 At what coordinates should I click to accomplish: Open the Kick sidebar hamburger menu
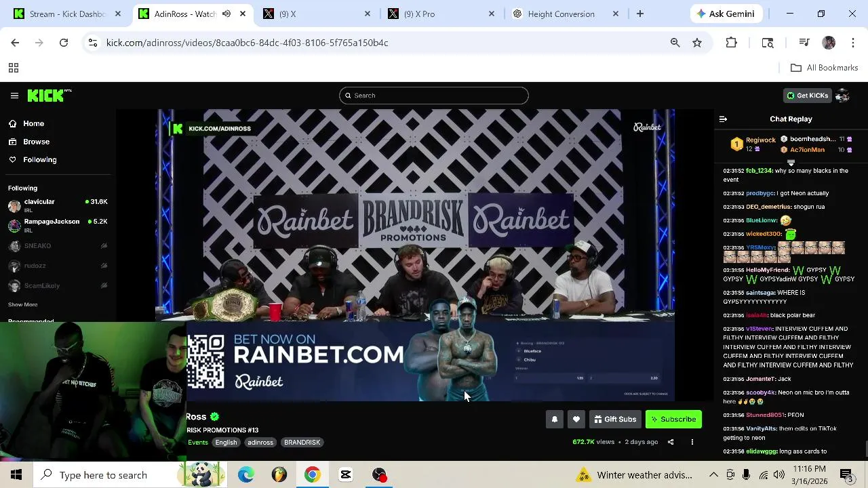point(14,96)
